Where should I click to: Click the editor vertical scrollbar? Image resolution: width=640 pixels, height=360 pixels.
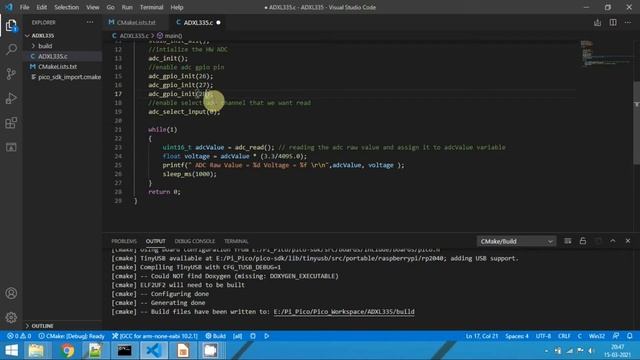pyautogui.click(x=637, y=122)
